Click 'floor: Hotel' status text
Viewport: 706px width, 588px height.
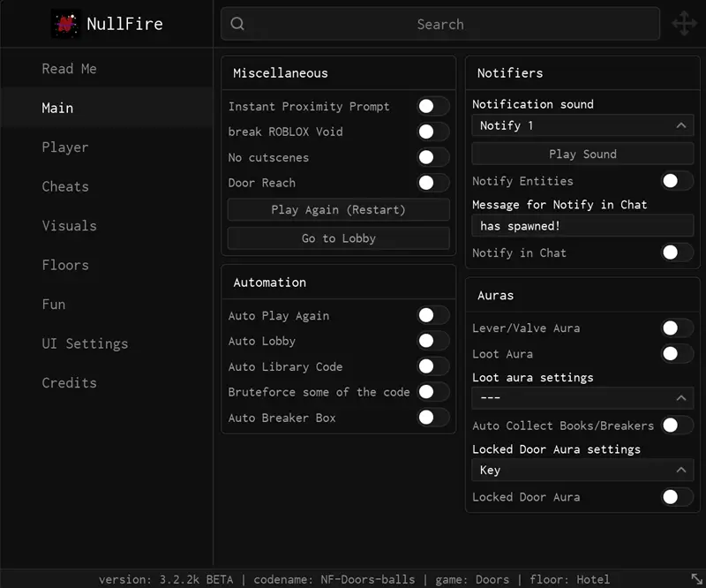coord(569,579)
